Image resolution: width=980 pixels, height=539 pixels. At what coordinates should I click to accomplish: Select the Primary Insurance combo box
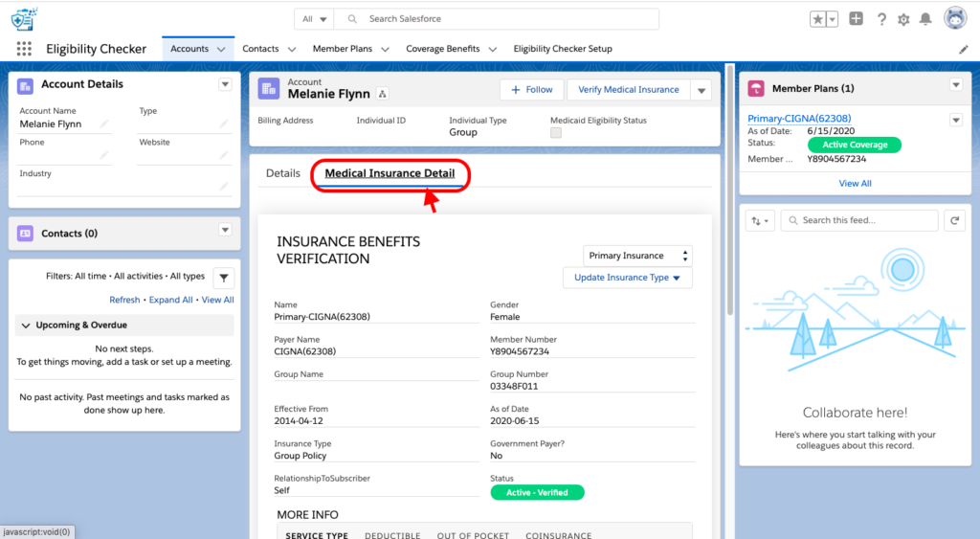(x=637, y=255)
